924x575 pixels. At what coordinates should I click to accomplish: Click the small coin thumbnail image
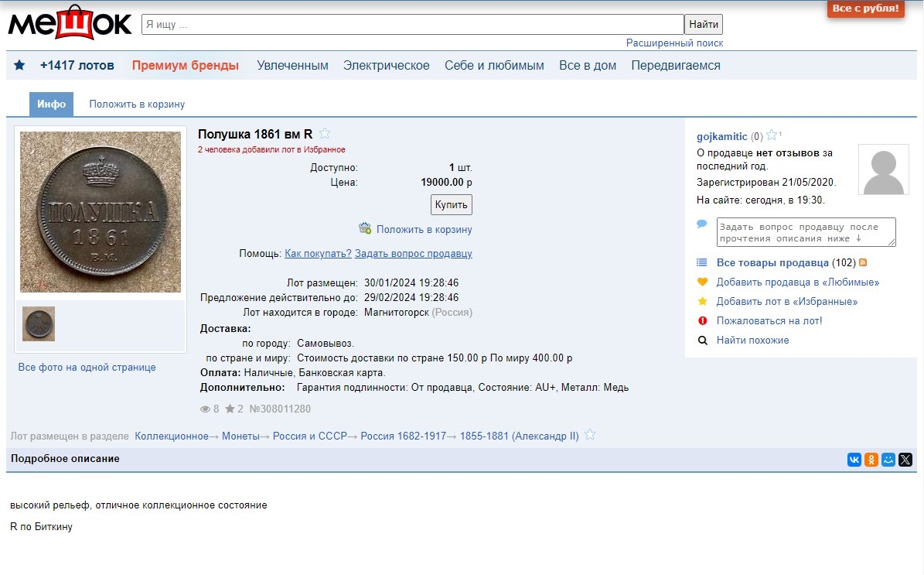pyautogui.click(x=39, y=323)
